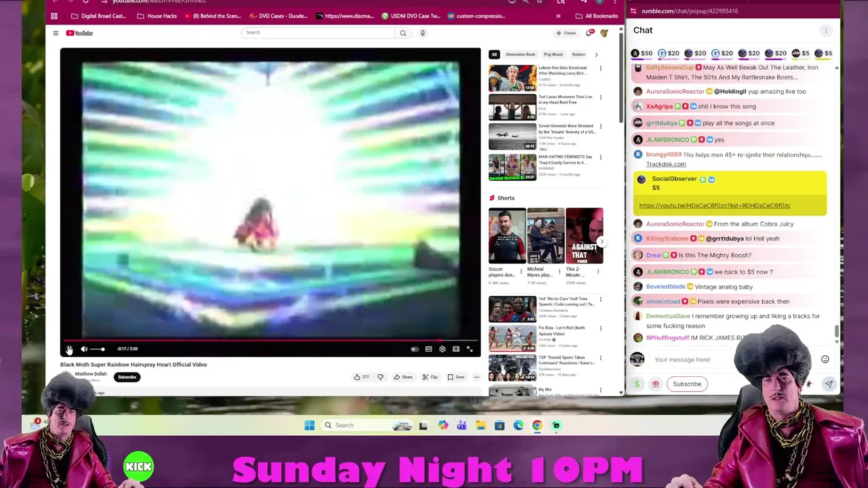Select the All filter chip
The width and height of the screenshot is (868, 488).
[494, 54]
